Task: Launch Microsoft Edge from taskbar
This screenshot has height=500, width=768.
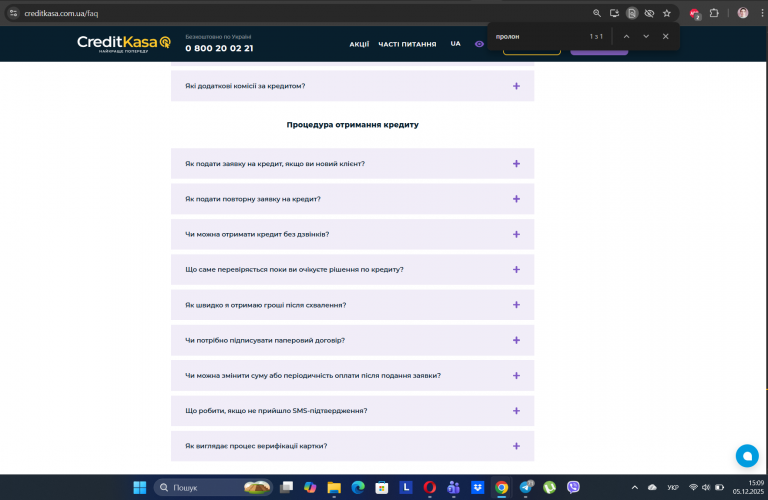Action: [358, 487]
